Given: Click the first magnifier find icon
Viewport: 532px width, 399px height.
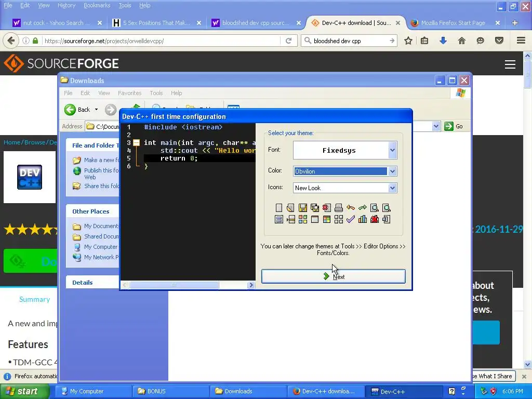Looking at the screenshot, I should [374, 208].
